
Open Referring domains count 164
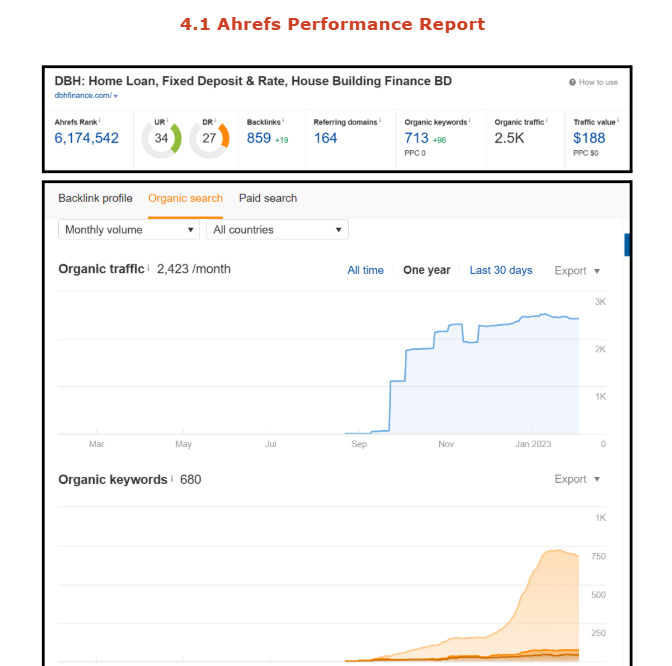[326, 138]
